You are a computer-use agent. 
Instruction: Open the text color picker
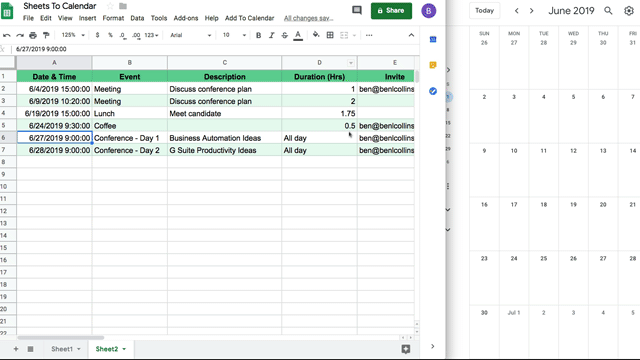click(298, 36)
